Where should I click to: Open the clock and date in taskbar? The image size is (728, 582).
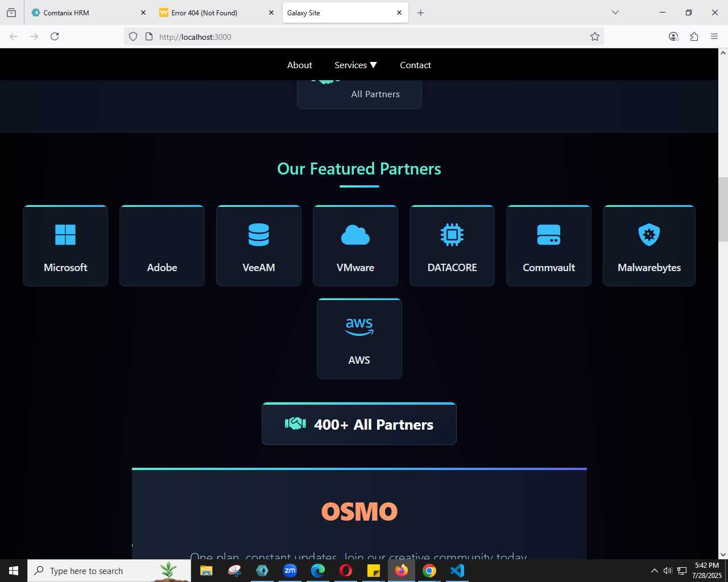(x=706, y=571)
